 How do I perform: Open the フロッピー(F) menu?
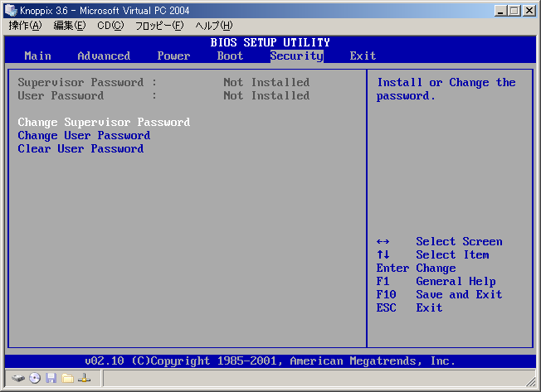[x=159, y=26]
